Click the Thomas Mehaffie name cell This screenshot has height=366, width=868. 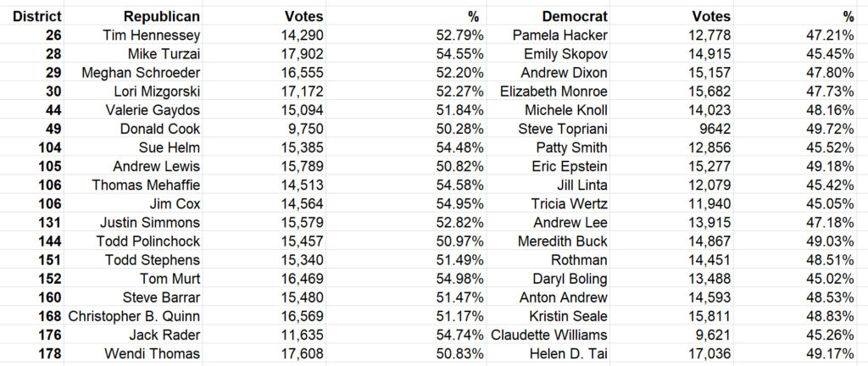click(133, 186)
